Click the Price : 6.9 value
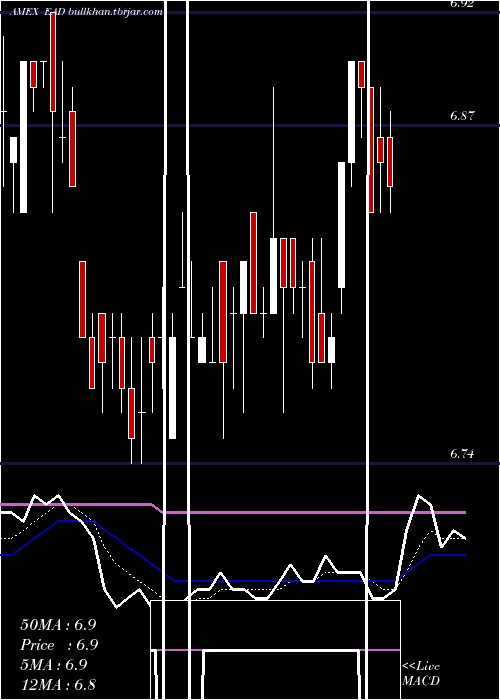This screenshot has height=700, width=500. coord(59,645)
